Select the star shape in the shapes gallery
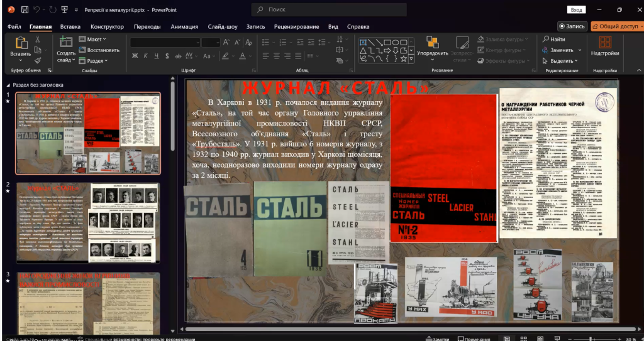This screenshot has width=644, height=341. (x=403, y=58)
